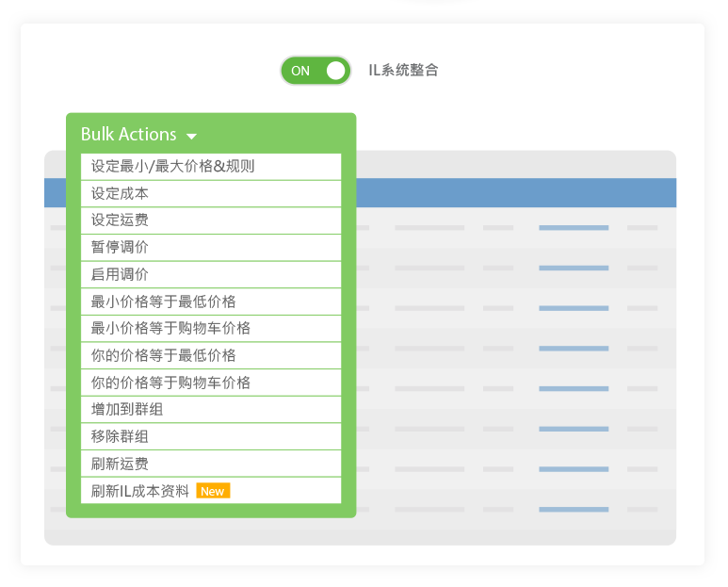Choose 启用调价 menu entry

pos(120,275)
